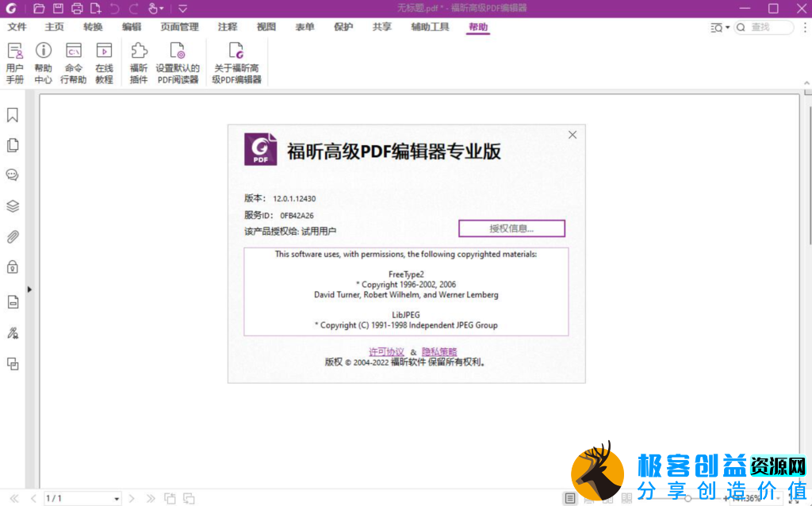Toggle single page view in status bar
812x506 pixels.
(569, 498)
